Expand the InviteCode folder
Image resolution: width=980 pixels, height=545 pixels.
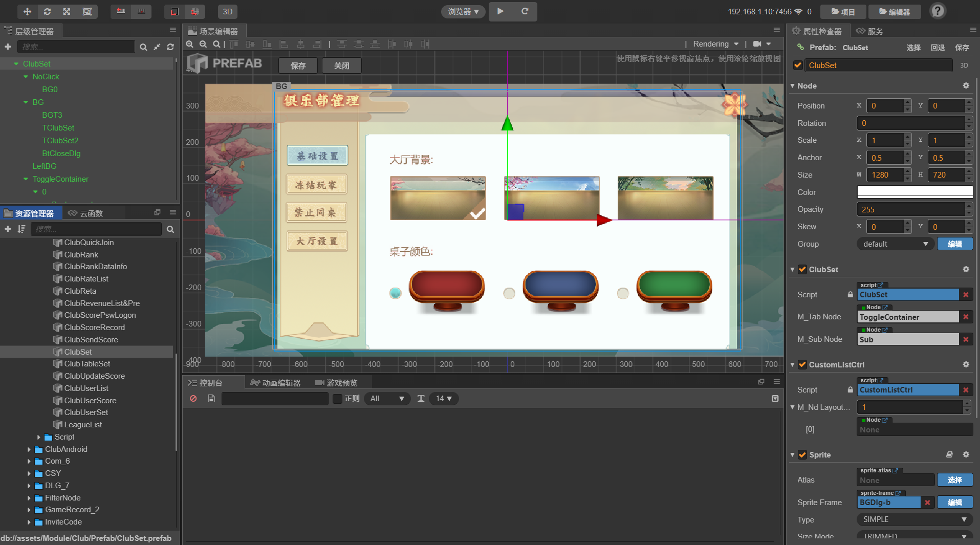(x=29, y=522)
